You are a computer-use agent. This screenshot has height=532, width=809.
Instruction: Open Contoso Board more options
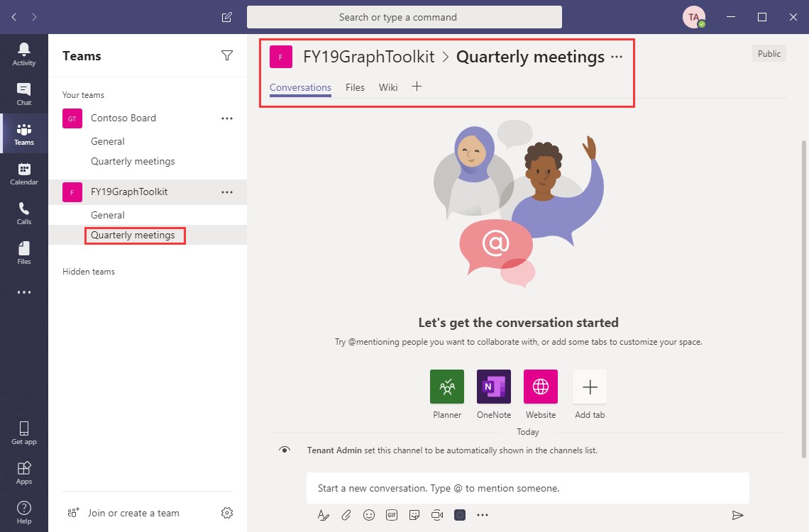pyautogui.click(x=227, y=118)
